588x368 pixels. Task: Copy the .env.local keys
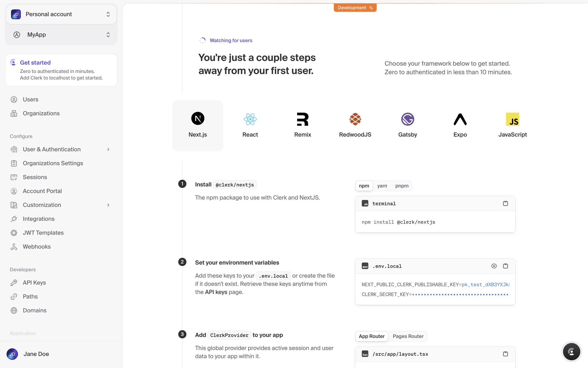[x=505, y=266]
